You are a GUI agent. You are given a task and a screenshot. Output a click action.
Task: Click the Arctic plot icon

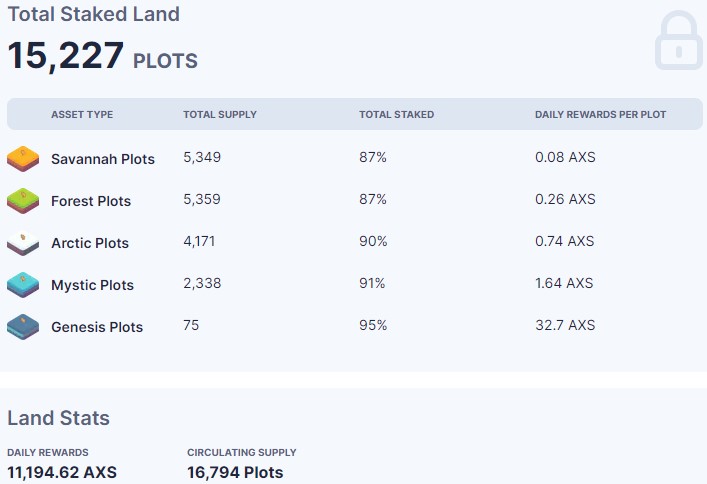tap(23, 242)
